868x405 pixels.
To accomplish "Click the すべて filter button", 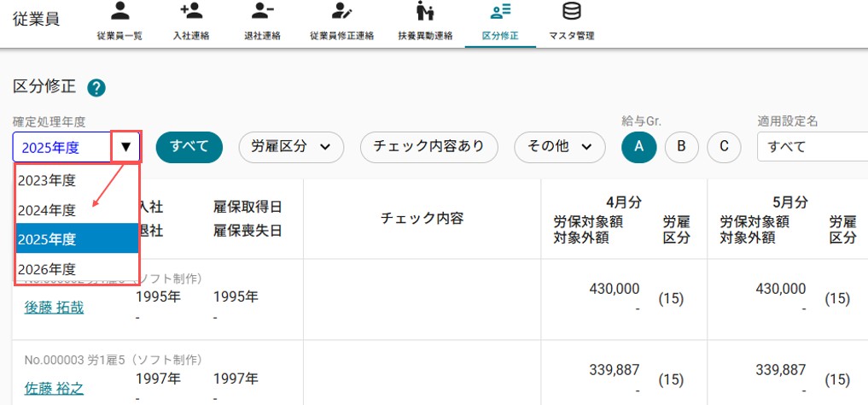I will pos(189,147).
